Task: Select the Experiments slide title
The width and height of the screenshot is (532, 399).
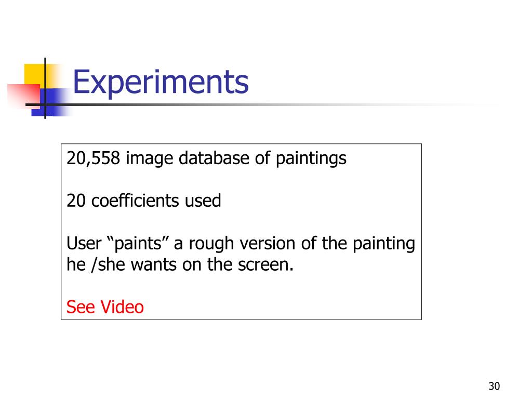Action: click(161, 82)
